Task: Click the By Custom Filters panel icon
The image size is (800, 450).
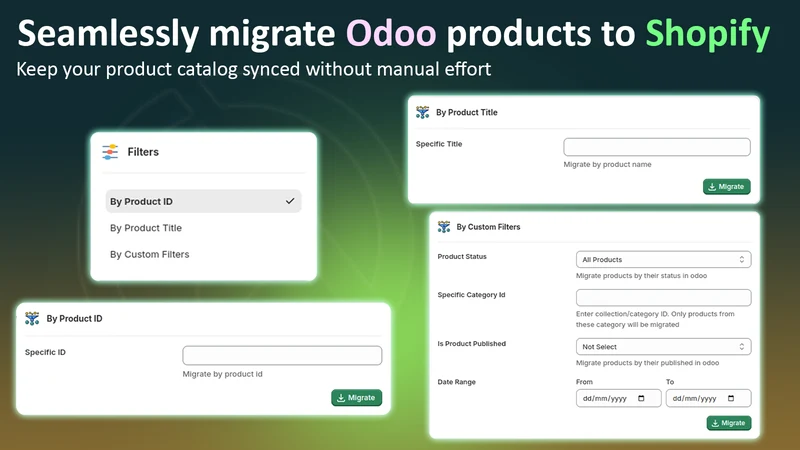Action: 444,227
